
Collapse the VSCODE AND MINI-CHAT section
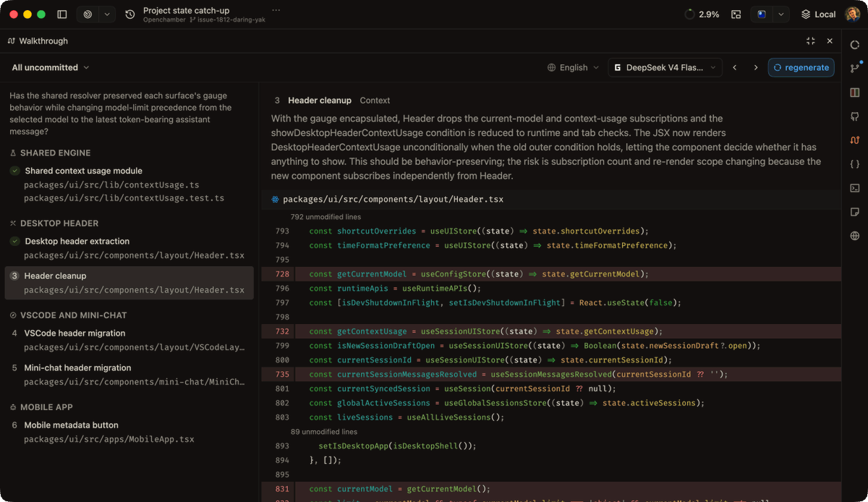click(68, 315)
